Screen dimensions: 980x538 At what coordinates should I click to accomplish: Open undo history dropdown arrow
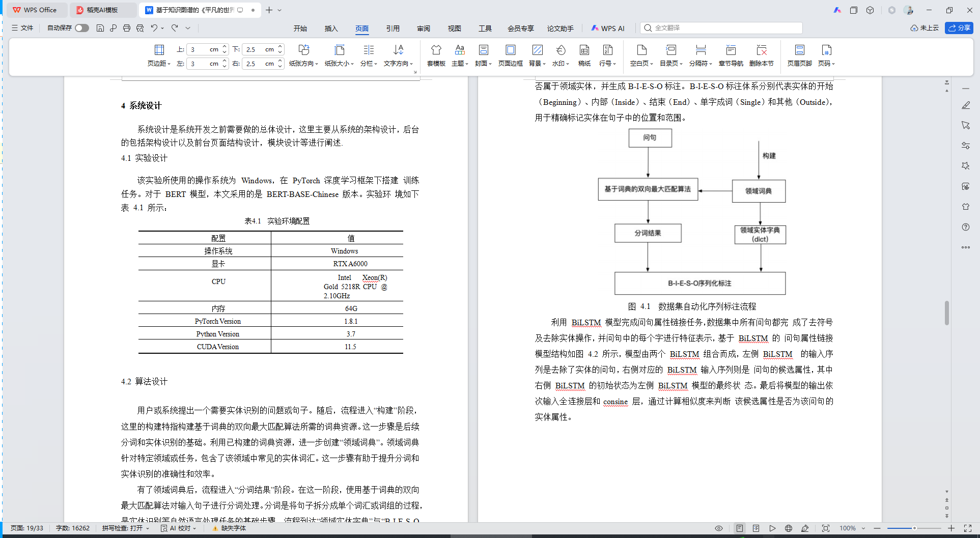coord(162,28)
